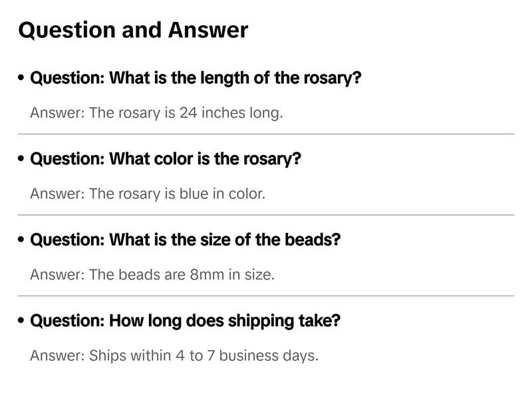
Task: Click the "Question and Answer" heading
Action: (x=133, y=30)
